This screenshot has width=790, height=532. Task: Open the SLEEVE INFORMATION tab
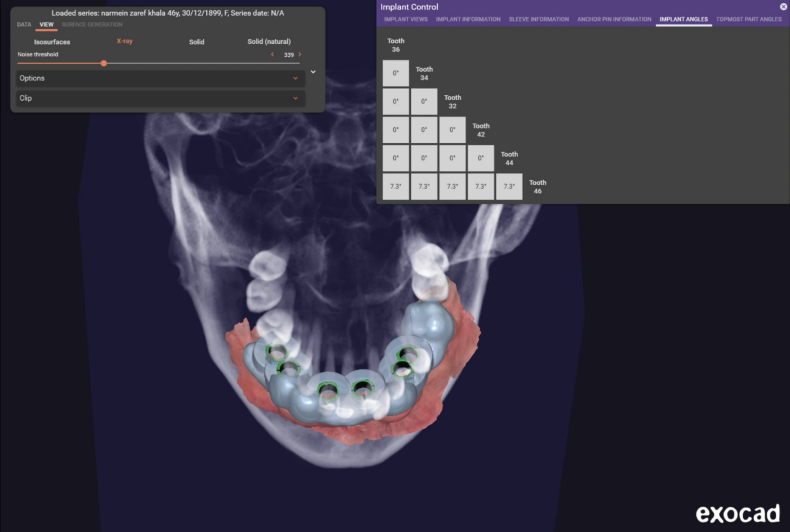tap(538, 19)
